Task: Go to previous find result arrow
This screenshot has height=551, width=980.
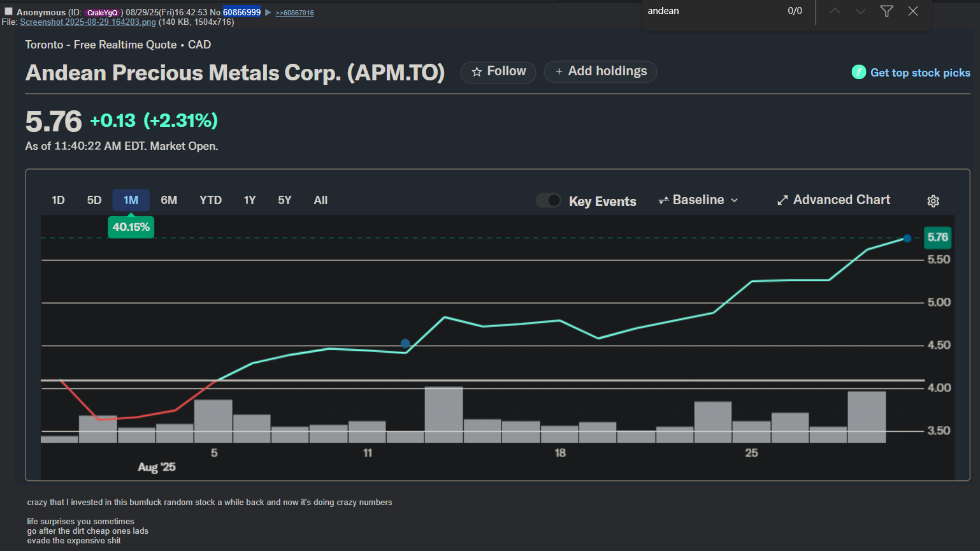Action: tap(835, 11)
